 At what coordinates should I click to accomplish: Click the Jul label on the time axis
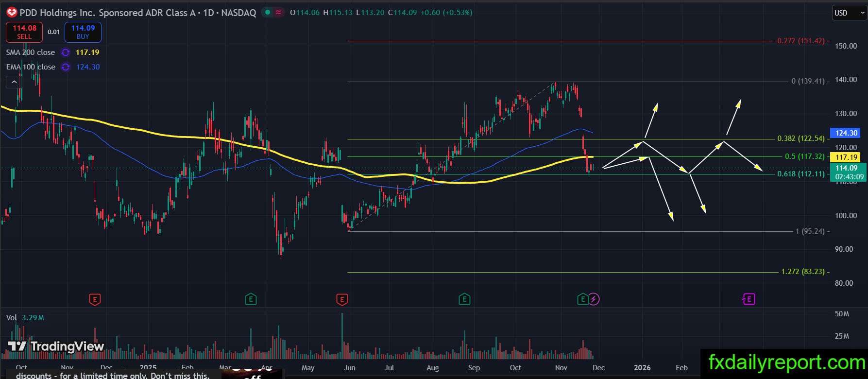coord(389,368)
